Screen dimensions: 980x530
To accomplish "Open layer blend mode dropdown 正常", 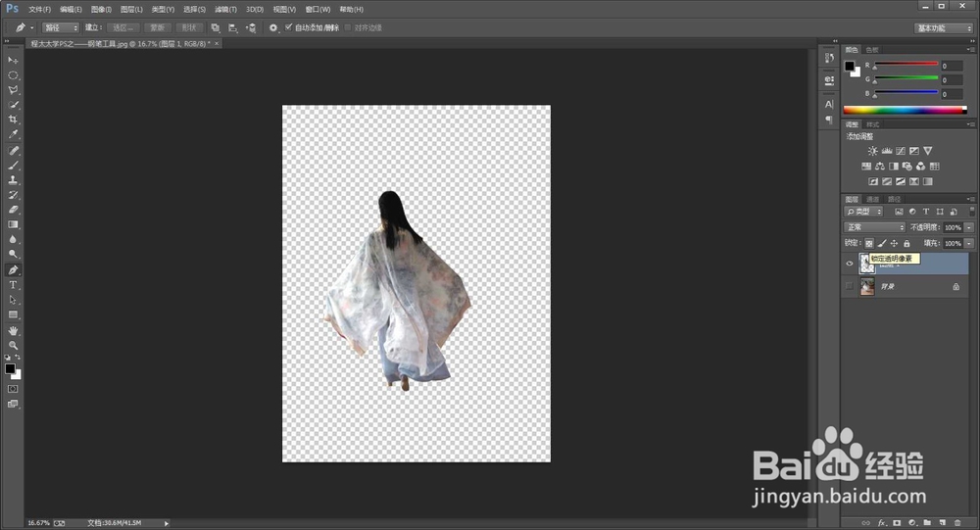I will pyautogui.click(x=874, y=227).
